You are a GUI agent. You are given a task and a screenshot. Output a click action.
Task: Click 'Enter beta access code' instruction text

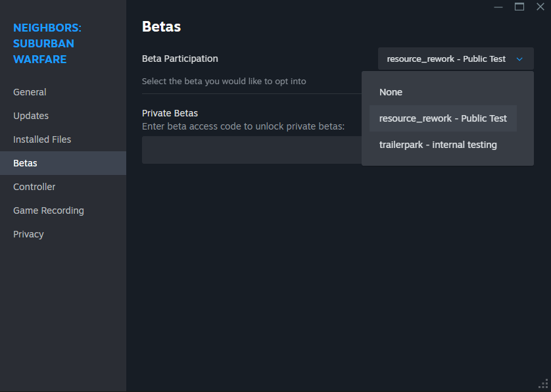click(243, 126)
